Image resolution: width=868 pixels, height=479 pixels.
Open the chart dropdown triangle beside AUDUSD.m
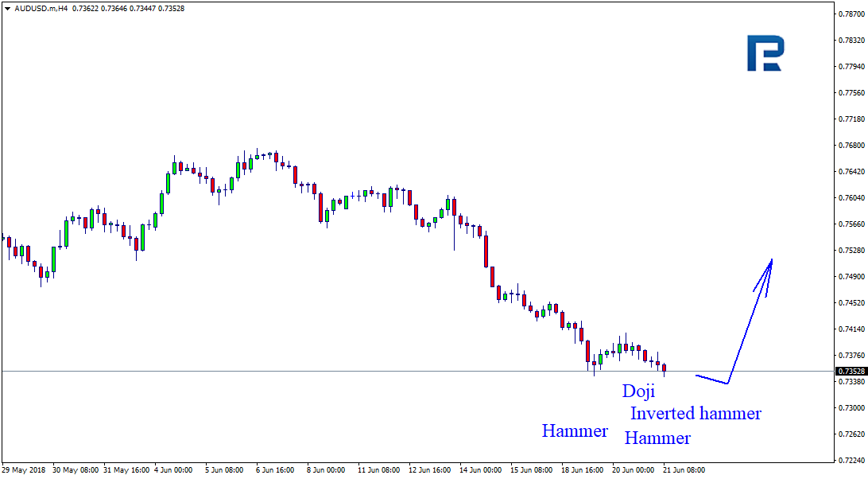pyautogui.click(x=7, y=9)
